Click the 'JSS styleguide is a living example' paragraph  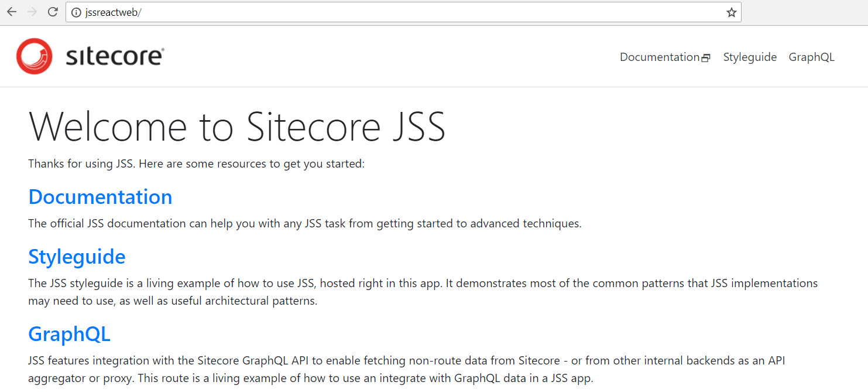423,292
